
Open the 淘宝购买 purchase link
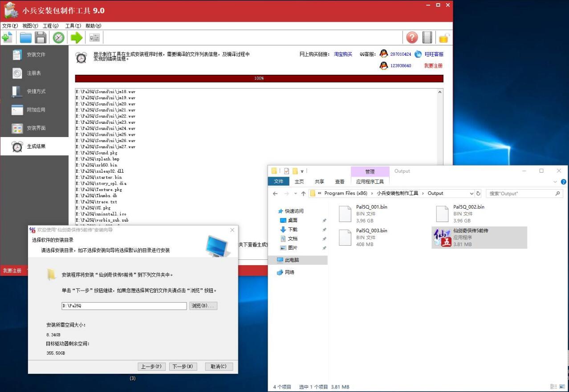pyautogui.click(x=342, y=54)
